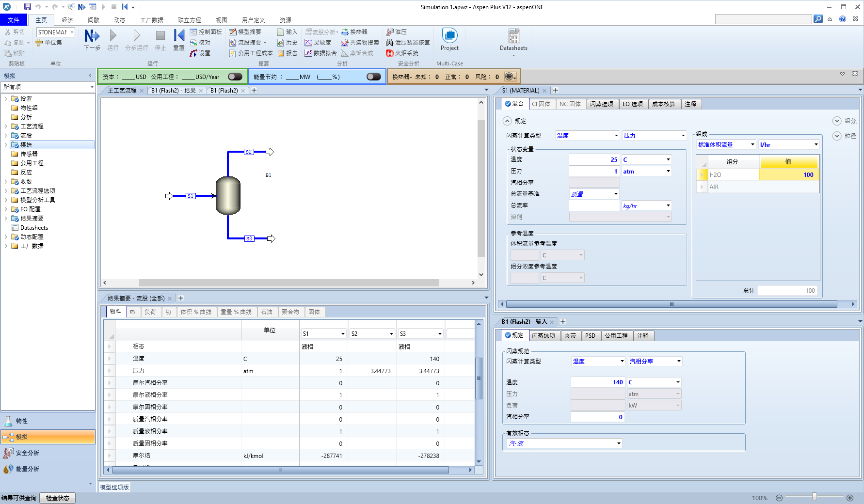Open total flow basis (质量) dropdown
Viewport: 864px width, 504px height.
(x=616, y=194)
